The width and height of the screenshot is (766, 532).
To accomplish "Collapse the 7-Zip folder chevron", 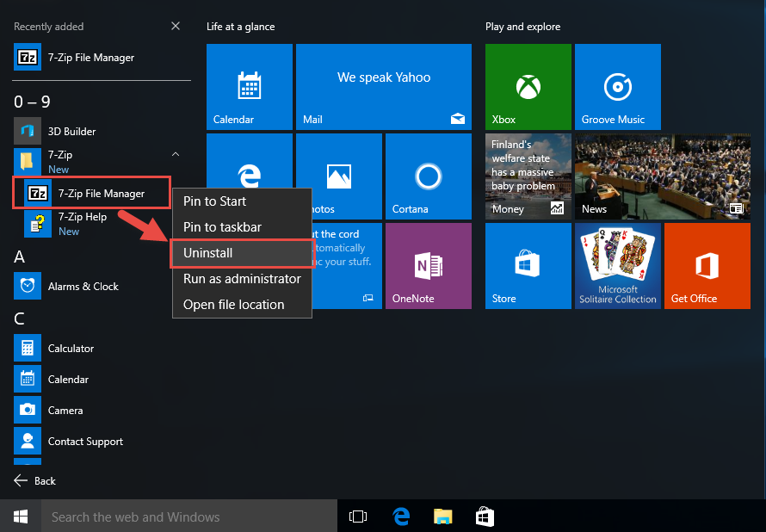I will pyautogui.click(x=176, y=154).
